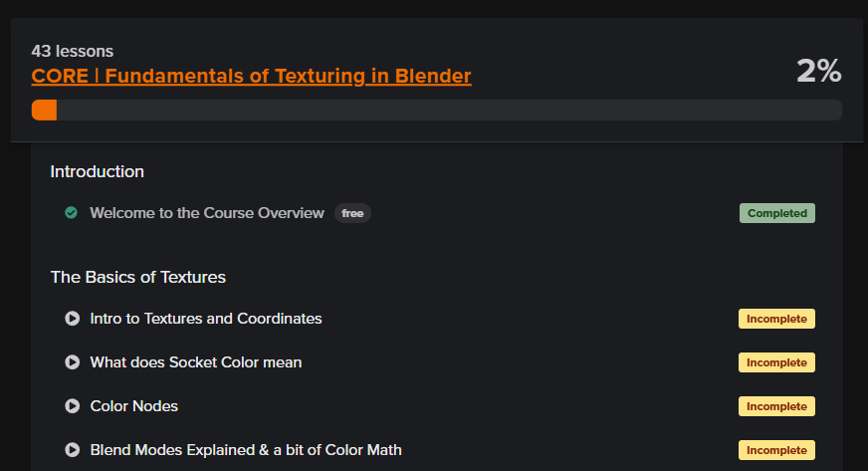Click play icon for Intro to Textures and Coordinates

point(72,319)
